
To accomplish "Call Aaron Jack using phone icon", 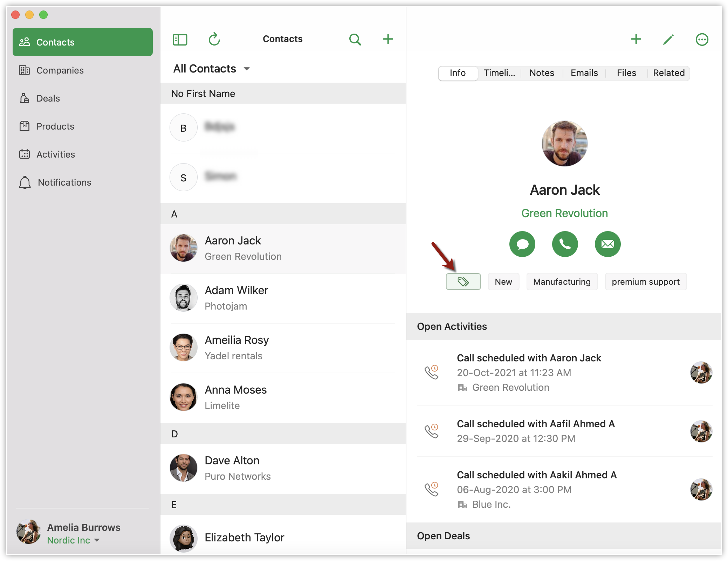I will click(565, 244).
